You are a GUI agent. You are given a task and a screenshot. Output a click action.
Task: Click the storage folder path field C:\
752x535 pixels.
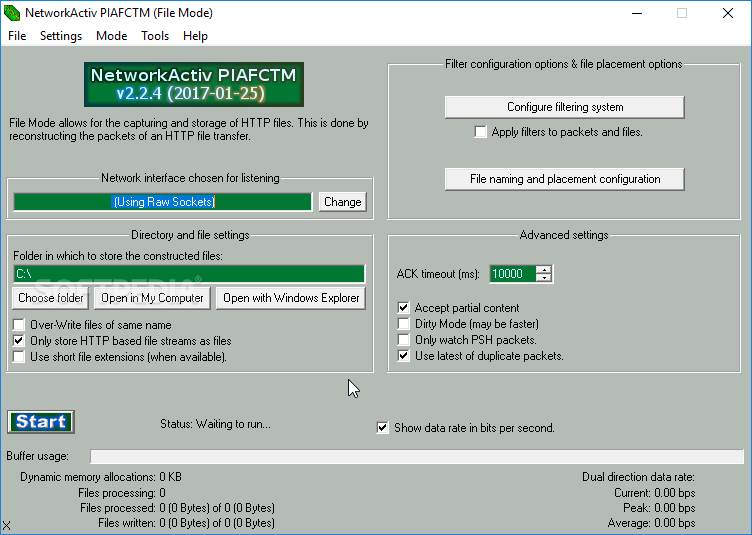tap(189, 274)
